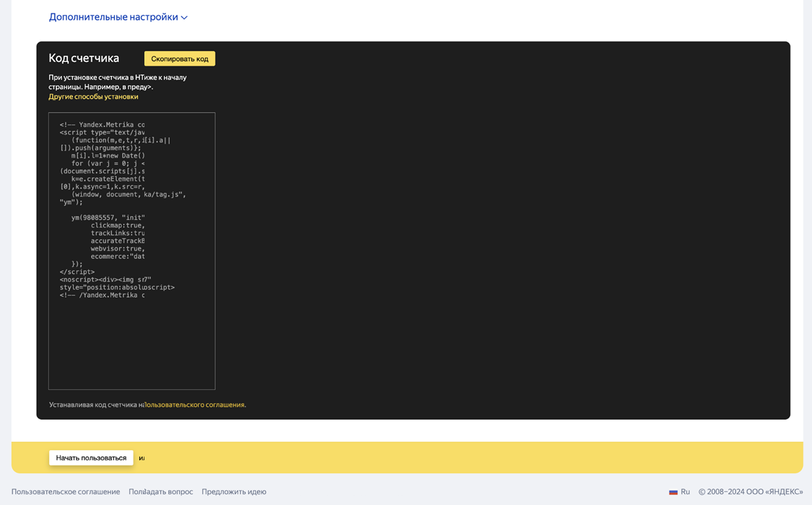The width and height of the screenshot is (812, 505).
Task: Expand Дополнительные настройки section
Action: 118,17
